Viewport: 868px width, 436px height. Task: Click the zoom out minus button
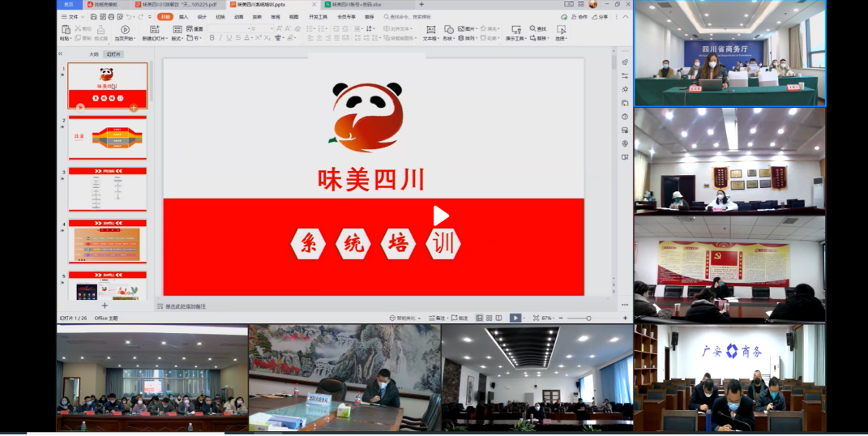point(561,318)
